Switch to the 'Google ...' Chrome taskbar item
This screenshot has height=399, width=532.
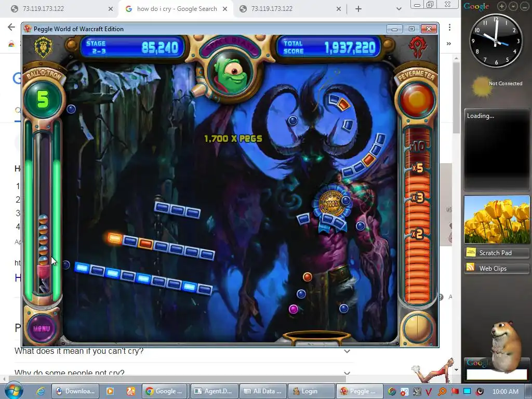165,391
